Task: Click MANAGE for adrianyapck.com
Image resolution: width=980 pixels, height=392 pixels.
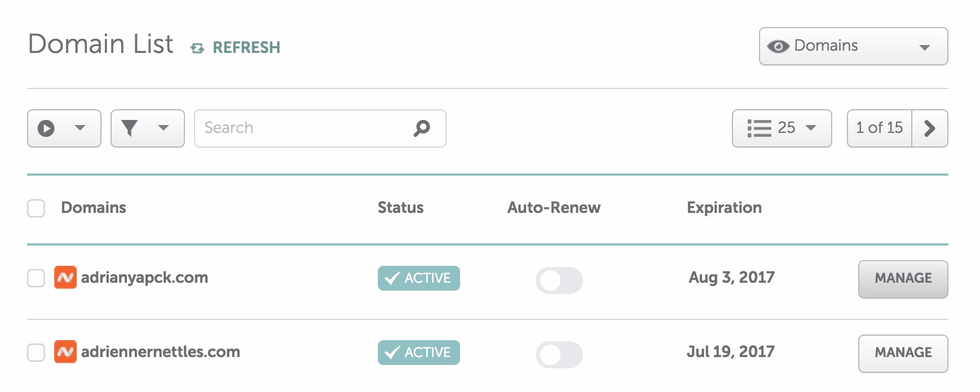Action: pyautogui.click(x=903, y=279)
